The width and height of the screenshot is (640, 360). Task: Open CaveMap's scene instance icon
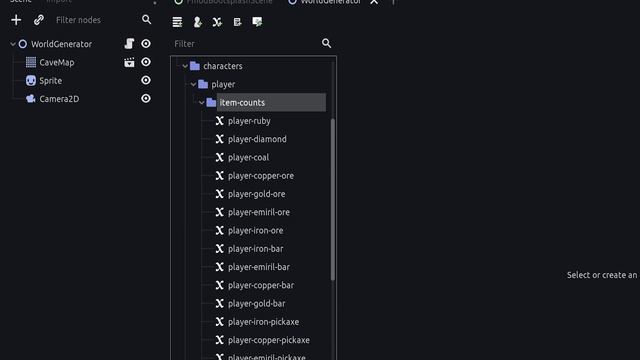[x=129, y=62]
